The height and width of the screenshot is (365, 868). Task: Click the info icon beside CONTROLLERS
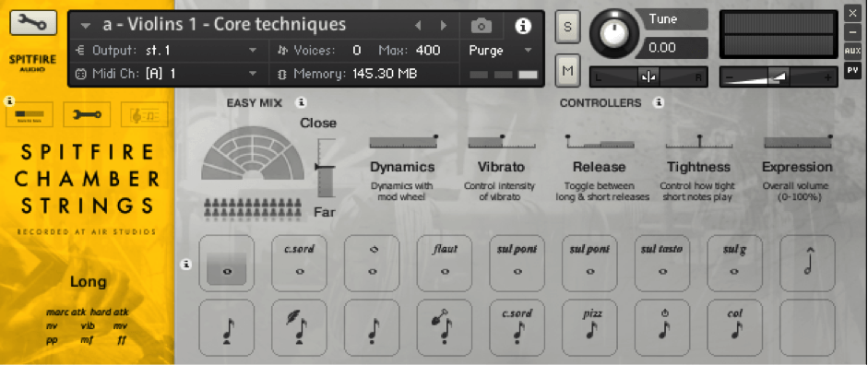click(659, 102)
